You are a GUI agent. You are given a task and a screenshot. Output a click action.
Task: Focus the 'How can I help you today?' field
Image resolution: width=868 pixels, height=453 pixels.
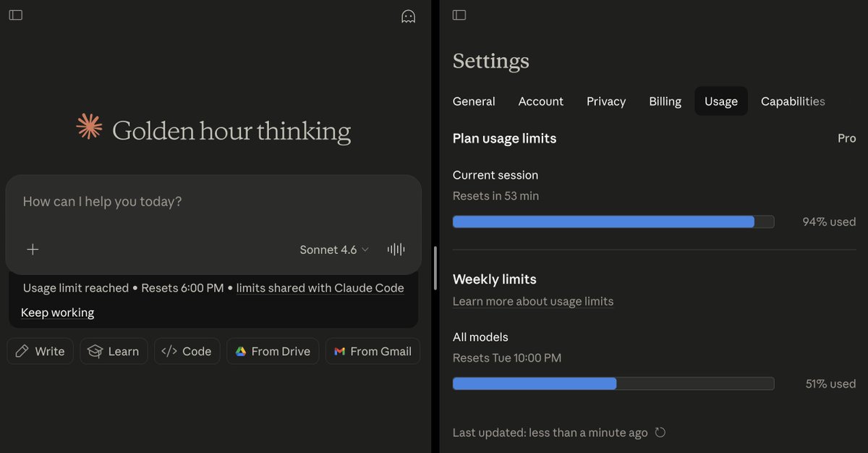213,202
